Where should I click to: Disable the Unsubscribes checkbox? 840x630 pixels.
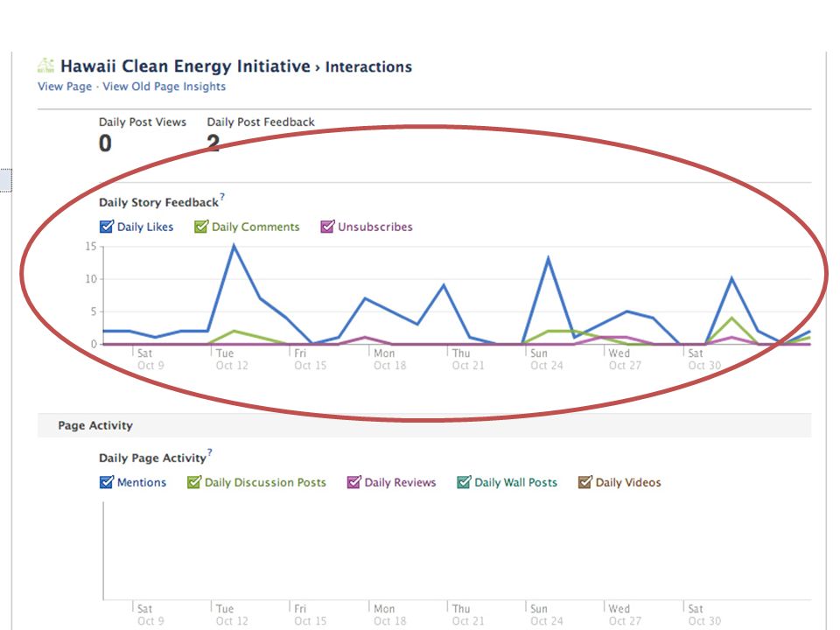[327, 227]
